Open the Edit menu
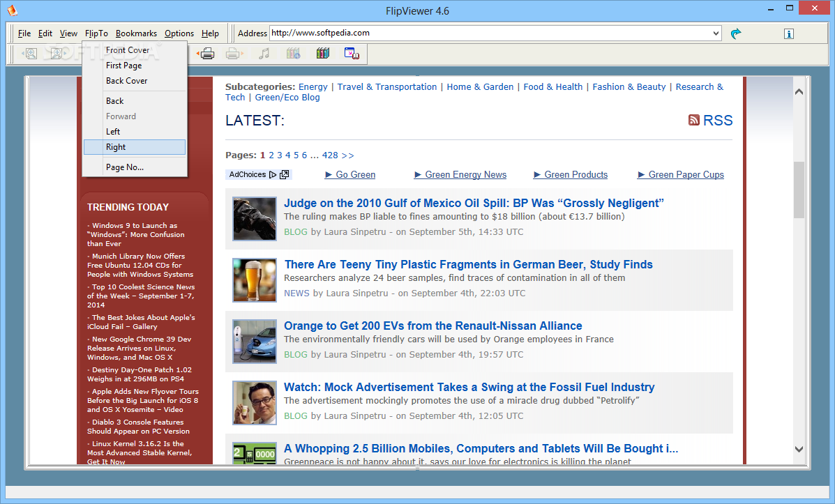 (45, 33)
